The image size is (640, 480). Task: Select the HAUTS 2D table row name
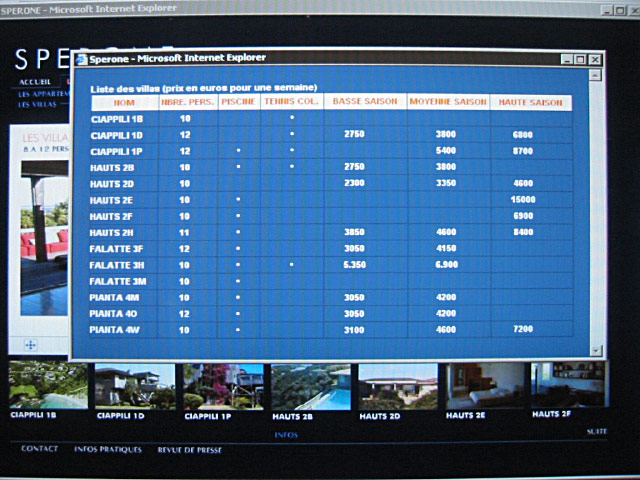click(112, 184)
